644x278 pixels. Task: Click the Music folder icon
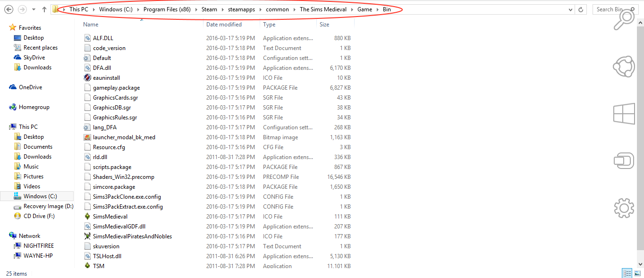[x=18, y=167]
